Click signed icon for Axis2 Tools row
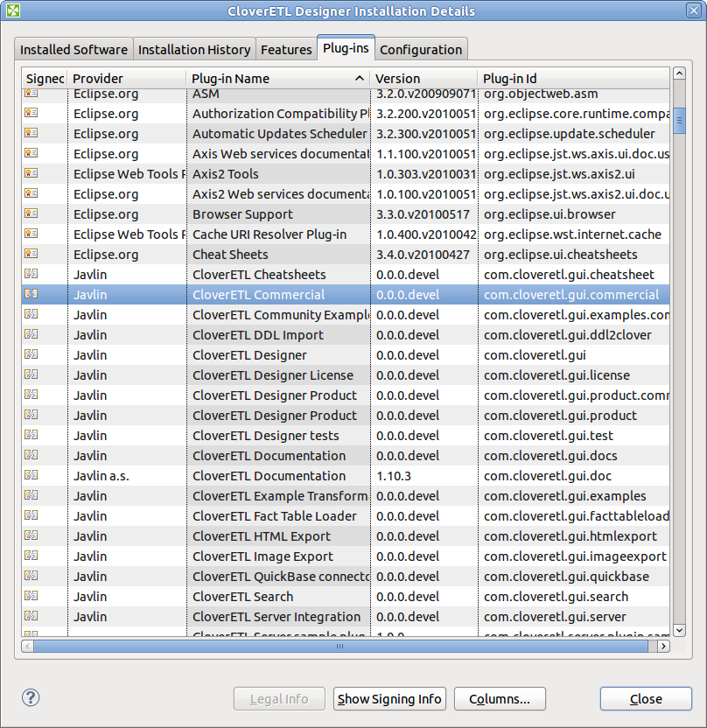707x728 pixels. 31,173
